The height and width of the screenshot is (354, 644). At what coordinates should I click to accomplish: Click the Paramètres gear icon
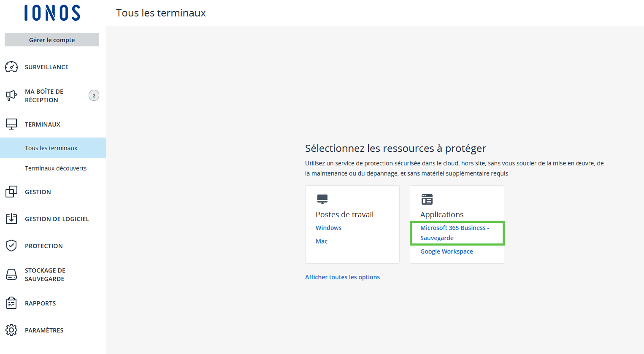coord(11,330)
